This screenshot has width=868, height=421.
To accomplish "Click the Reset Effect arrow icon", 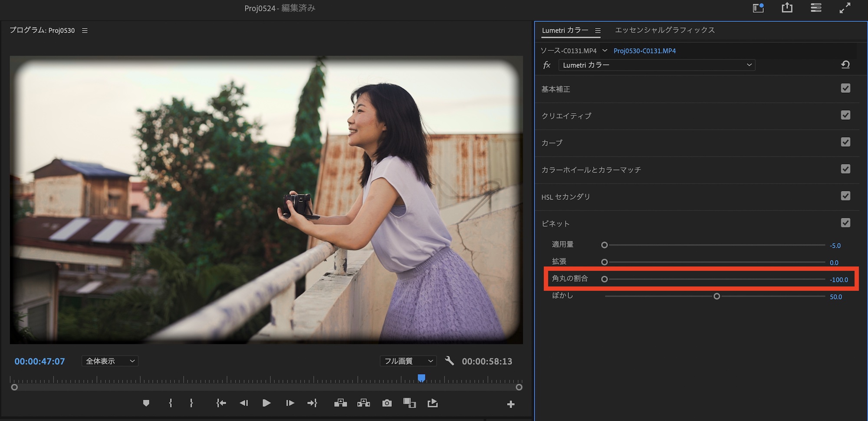I will (845, 65).
